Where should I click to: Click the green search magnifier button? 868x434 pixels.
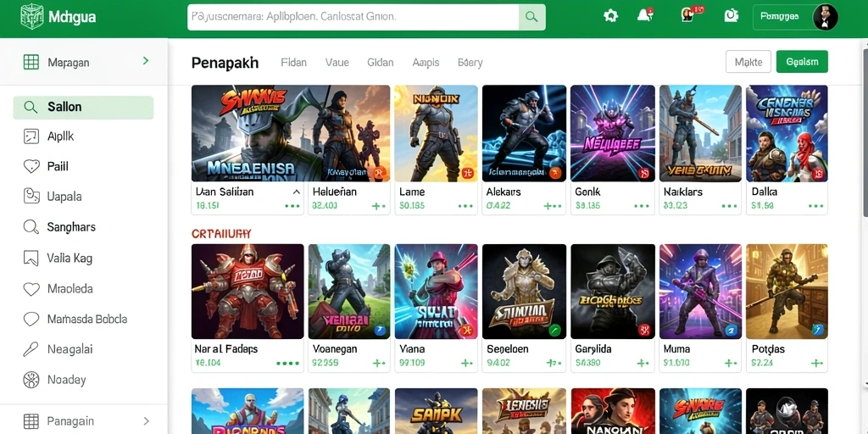point(531,17)
